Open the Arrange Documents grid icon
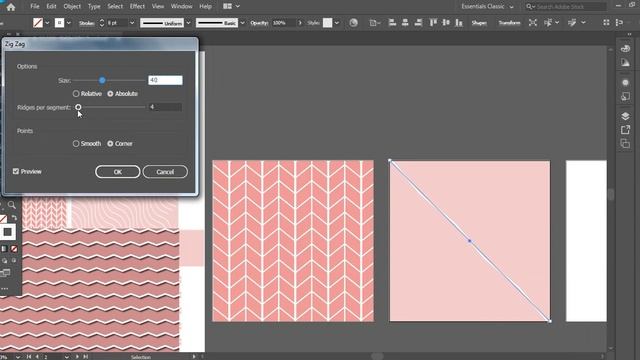 tap(227, 6)
